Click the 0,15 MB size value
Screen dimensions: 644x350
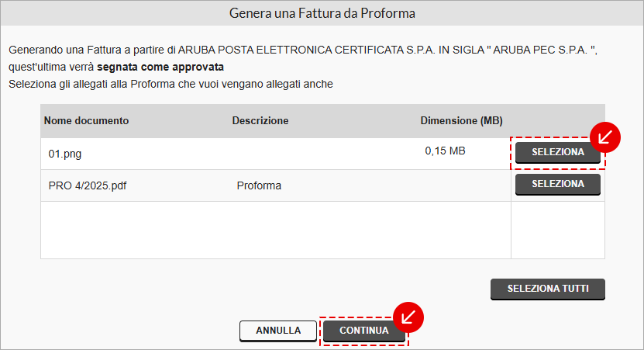[445, 151]
